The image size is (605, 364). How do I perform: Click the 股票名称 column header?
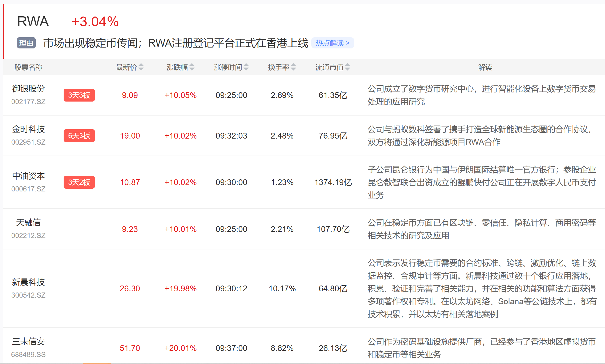coord(28,67)
